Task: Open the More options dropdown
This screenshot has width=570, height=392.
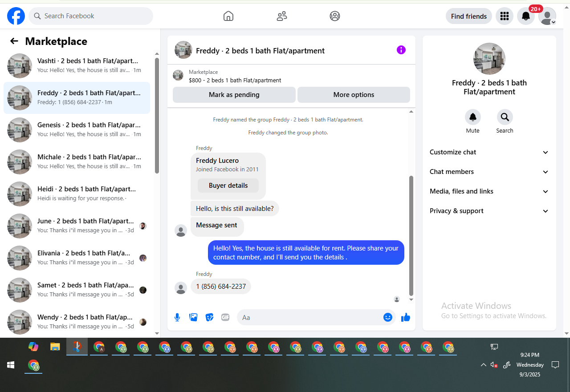Action: [354, 95]
